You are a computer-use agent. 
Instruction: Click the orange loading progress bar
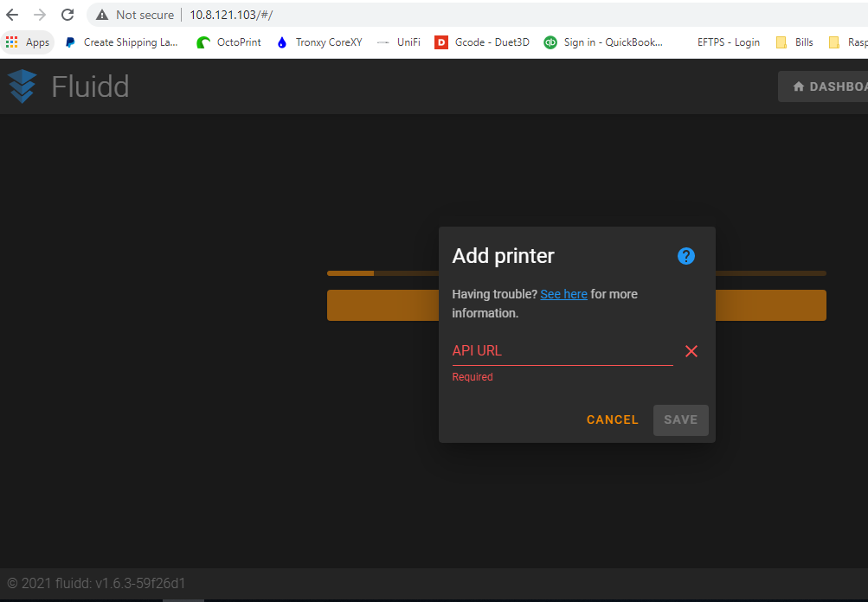click(x=350, y=272)
